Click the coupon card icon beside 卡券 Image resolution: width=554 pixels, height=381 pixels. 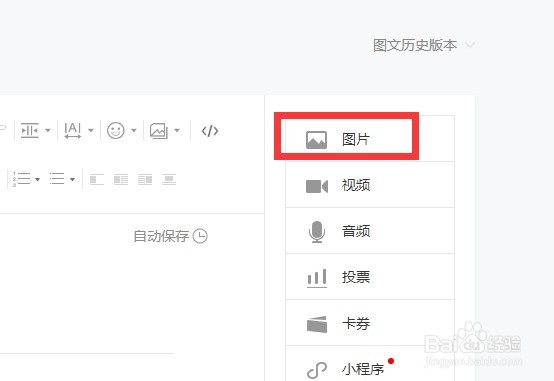pos(317,324)
